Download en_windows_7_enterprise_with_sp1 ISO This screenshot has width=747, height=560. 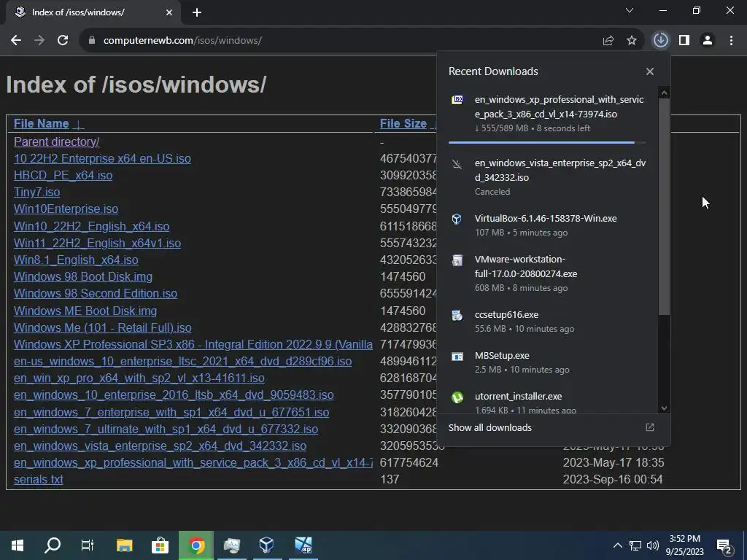click(x=171, y=412)
